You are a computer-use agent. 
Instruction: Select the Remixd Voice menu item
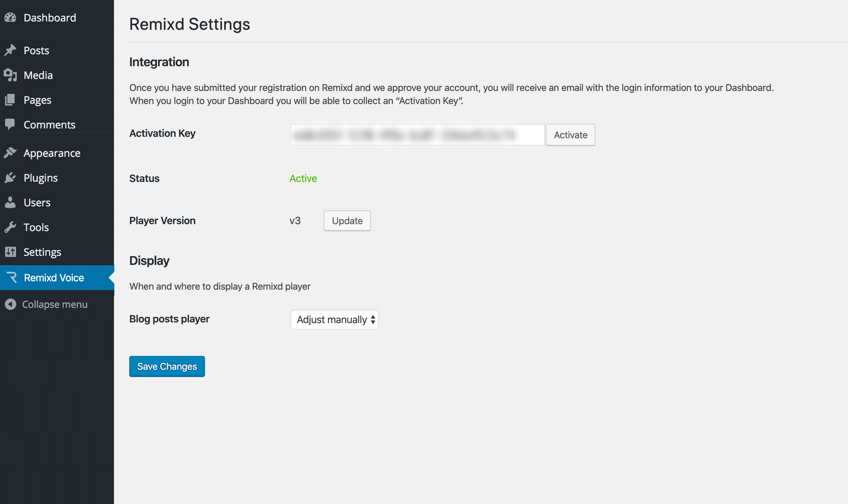(x=57, y=278)
